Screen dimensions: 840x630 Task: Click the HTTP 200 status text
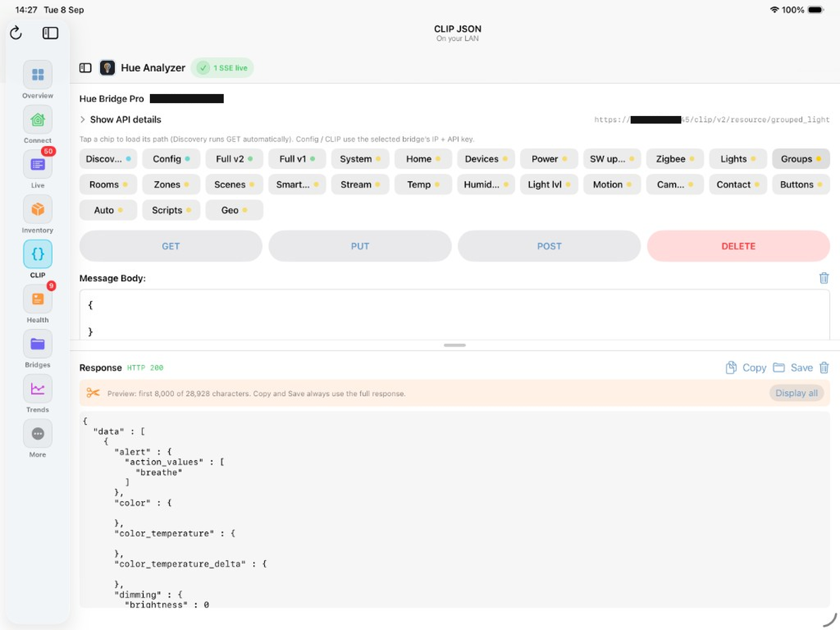145,367
